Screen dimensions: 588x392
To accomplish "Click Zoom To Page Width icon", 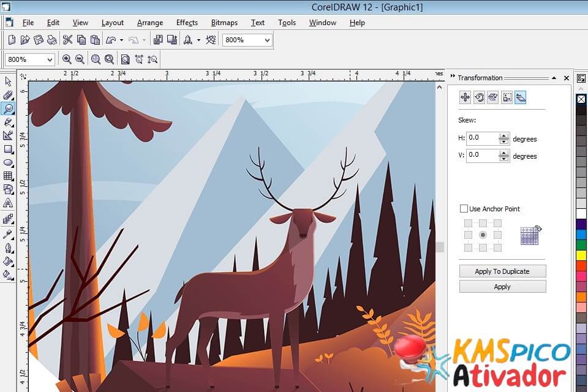I will [x=139, y=59].
